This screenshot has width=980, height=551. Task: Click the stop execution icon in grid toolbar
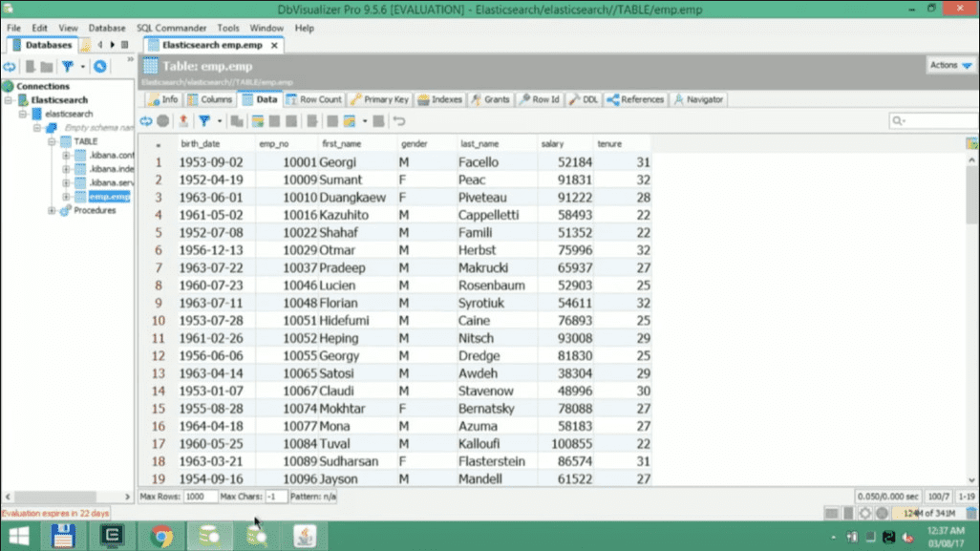coord(163,121)
